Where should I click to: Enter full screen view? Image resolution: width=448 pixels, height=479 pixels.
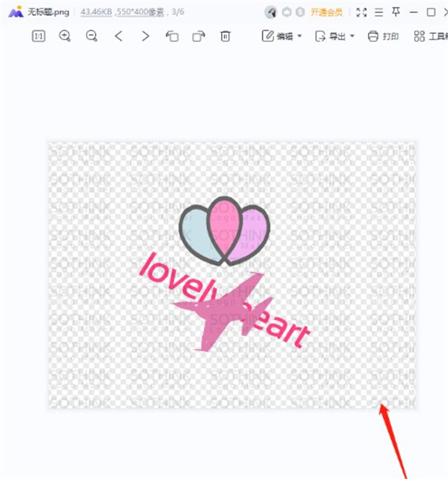361,12
